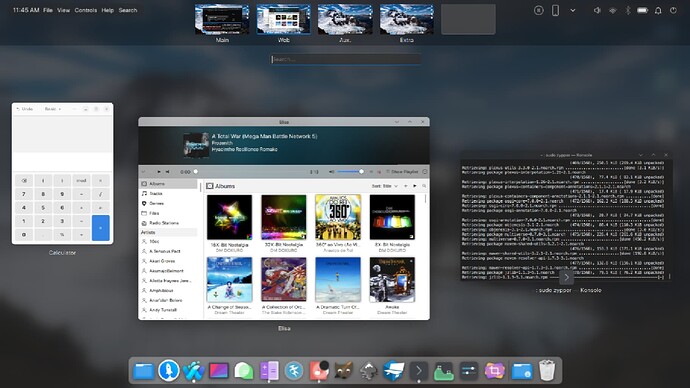Click the empty add-desktop thumbnail
690x388 pixels.
(x=468, y=20)
